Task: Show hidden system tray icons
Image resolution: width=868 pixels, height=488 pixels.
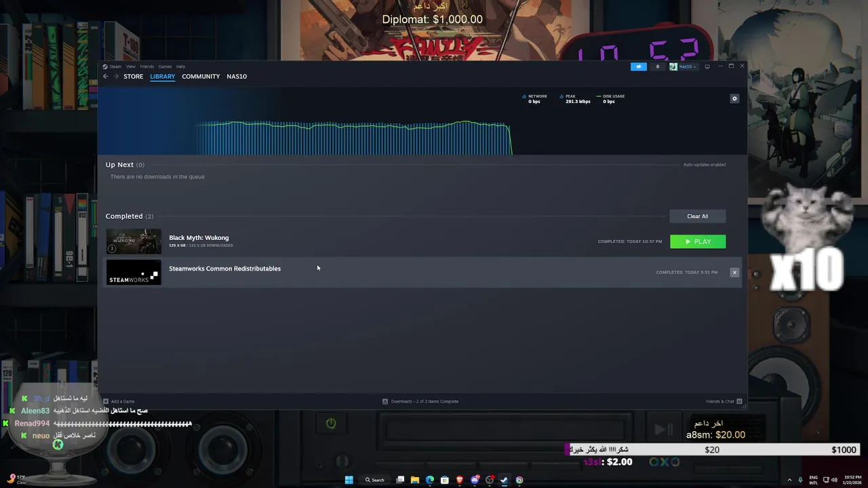Action: 789,480
